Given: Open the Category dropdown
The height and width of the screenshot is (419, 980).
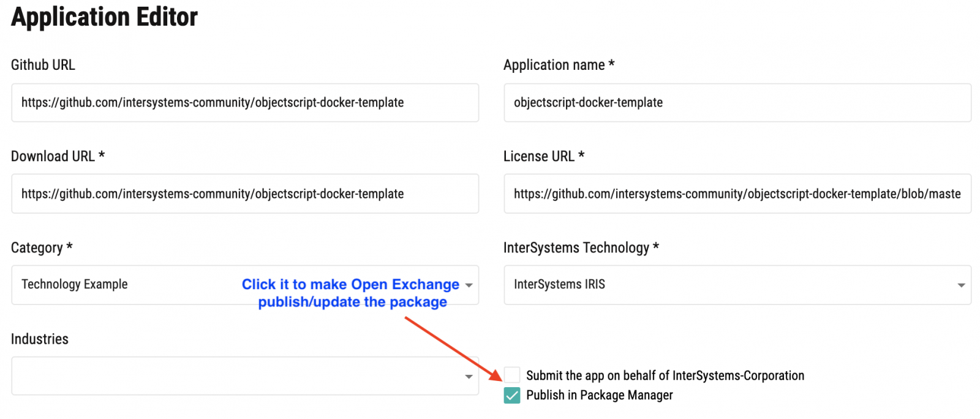Looking at the screenshot, I should 245,285.
